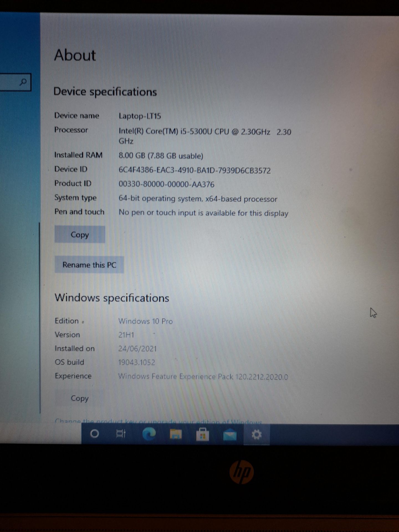Click the search magnifier icon in Settings sidebar

[x=24, y=82]
